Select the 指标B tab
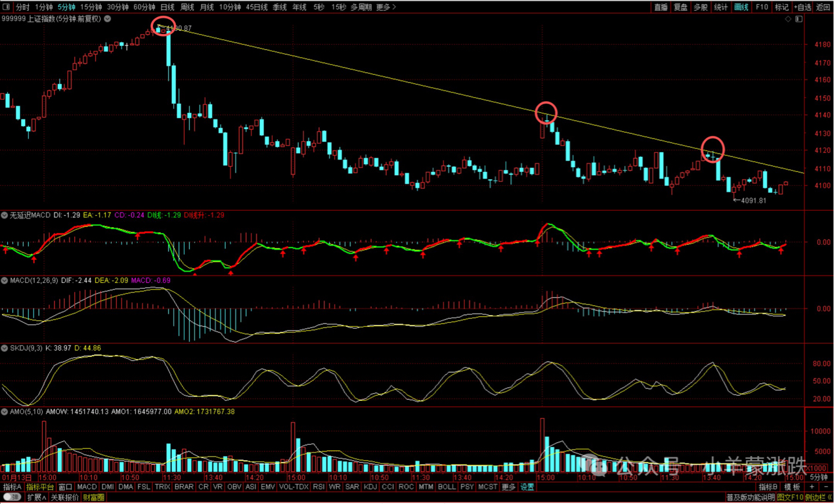Image resolution: width=834 pixels, height=504 pixels. [x=769, y=487]
